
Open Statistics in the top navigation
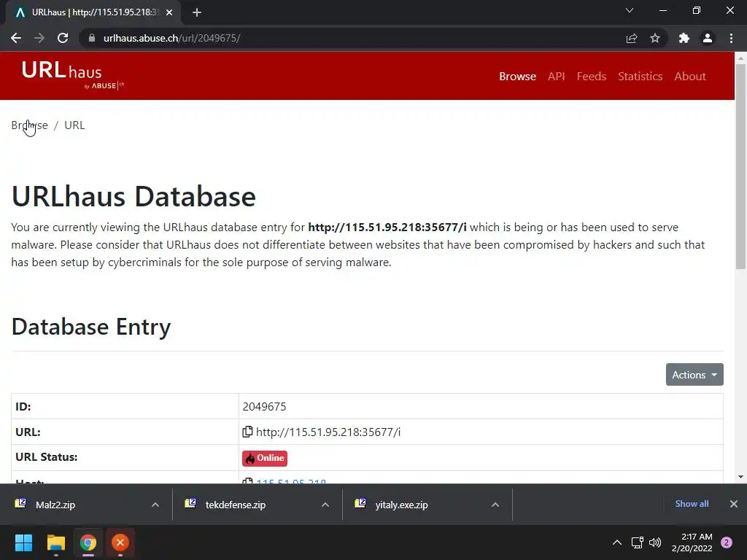(x=640, y=76)
